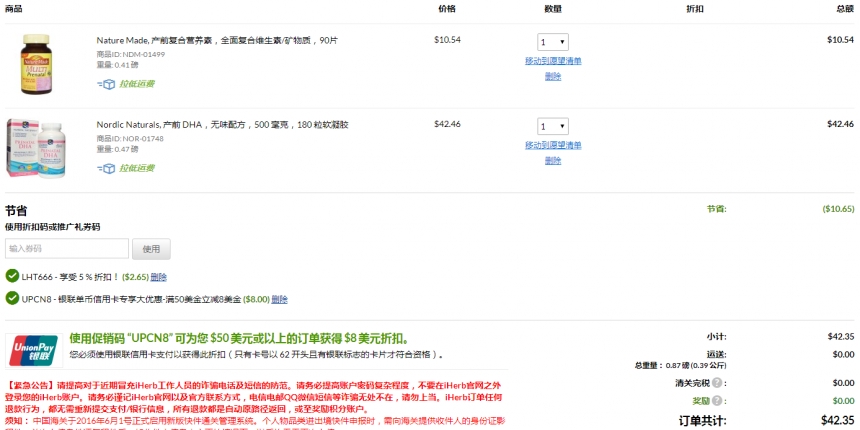The width and height of the screenshot is (860, 430).
Task: Click 拉低运费 label under Nordic Naturals
Action: 137,168
